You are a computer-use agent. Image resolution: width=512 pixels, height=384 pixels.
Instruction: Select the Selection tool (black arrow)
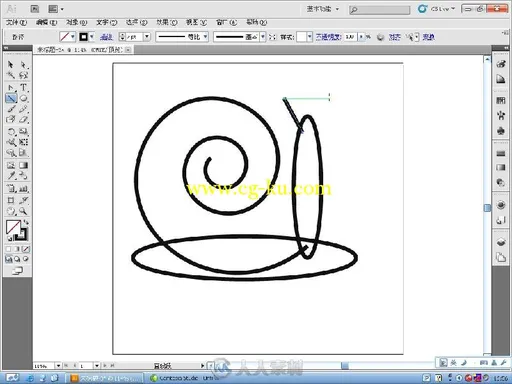click(x=11, y=65)
